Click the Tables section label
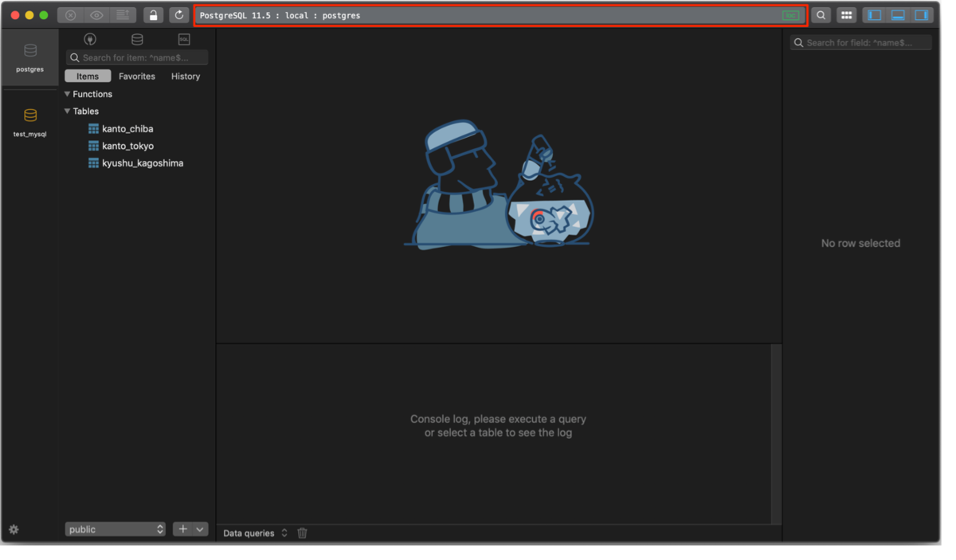The width and height of the screenshot is (956, 560). (86, 112)
